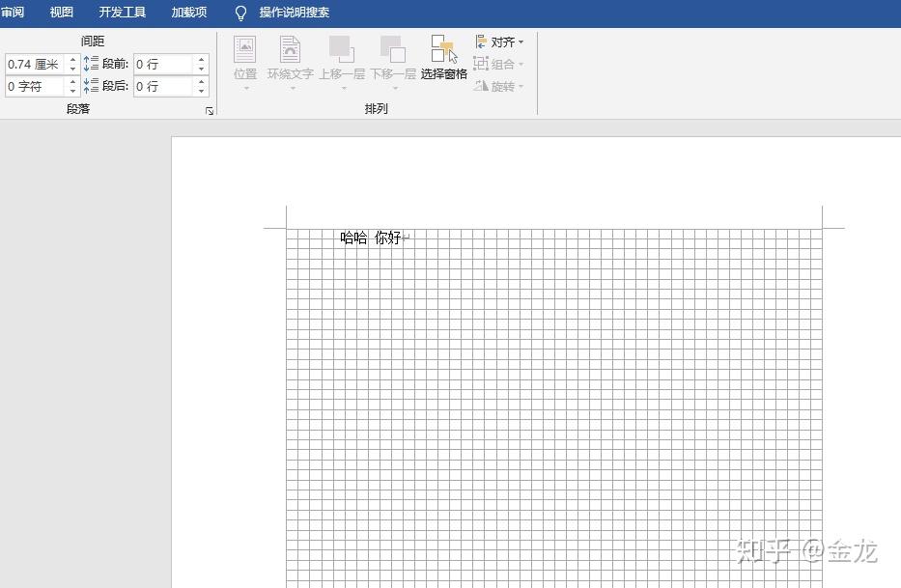
Task: Click the 段后 spacing field
Action: [164, 86]
